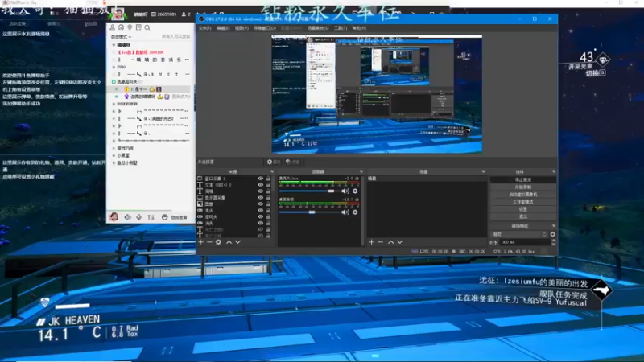644x362 pixels.
Task: Open the 视图(V) menu in OBS
Action: pos(242,28)
